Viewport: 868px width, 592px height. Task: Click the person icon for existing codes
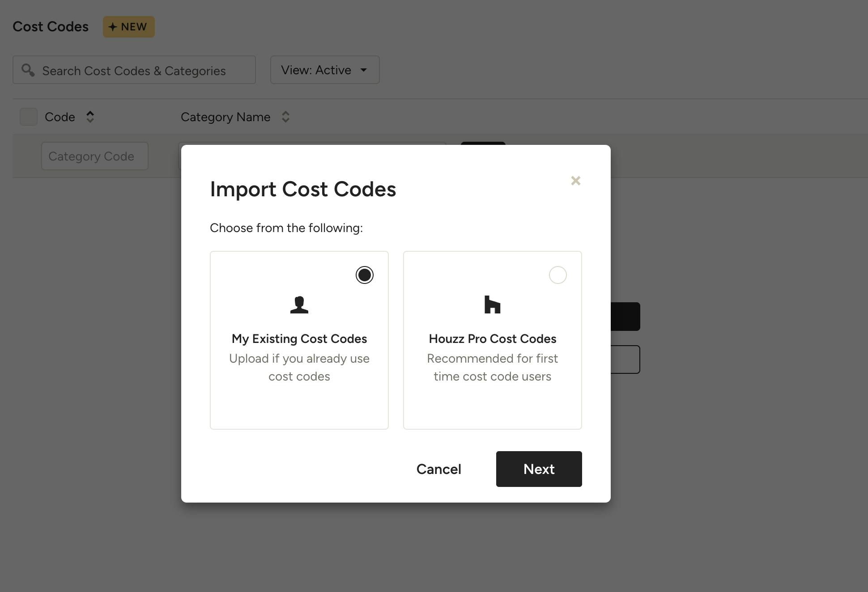pos(299,305)
